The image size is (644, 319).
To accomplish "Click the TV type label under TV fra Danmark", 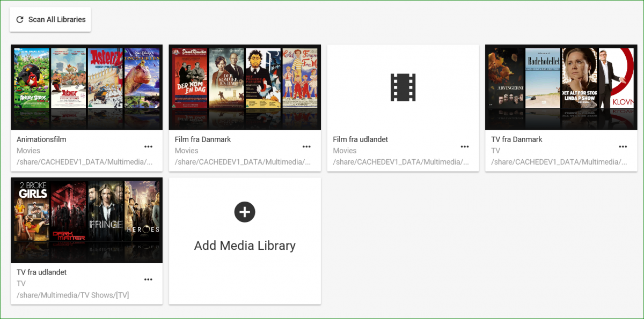I will tap(496, 151).
